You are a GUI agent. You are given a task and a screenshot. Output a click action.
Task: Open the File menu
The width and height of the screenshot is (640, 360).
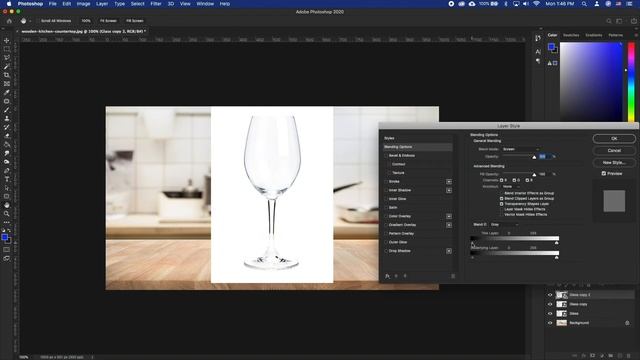click(53, 4)
